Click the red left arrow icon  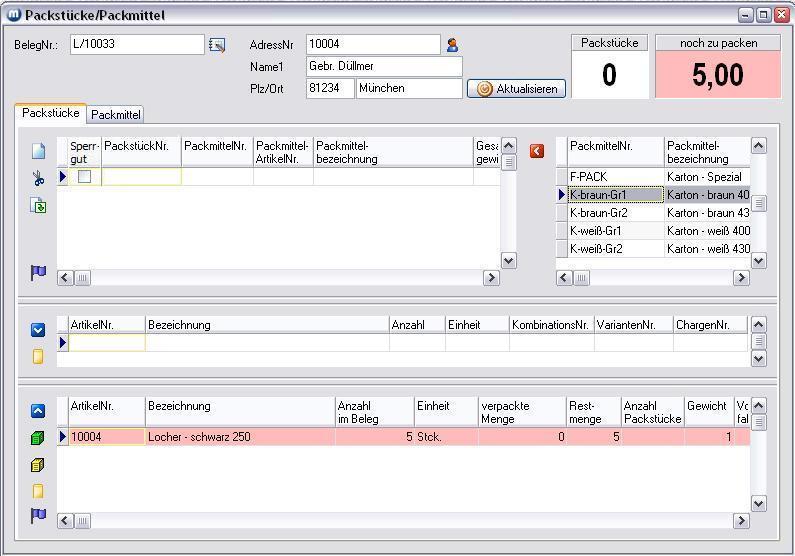point(537,150)
